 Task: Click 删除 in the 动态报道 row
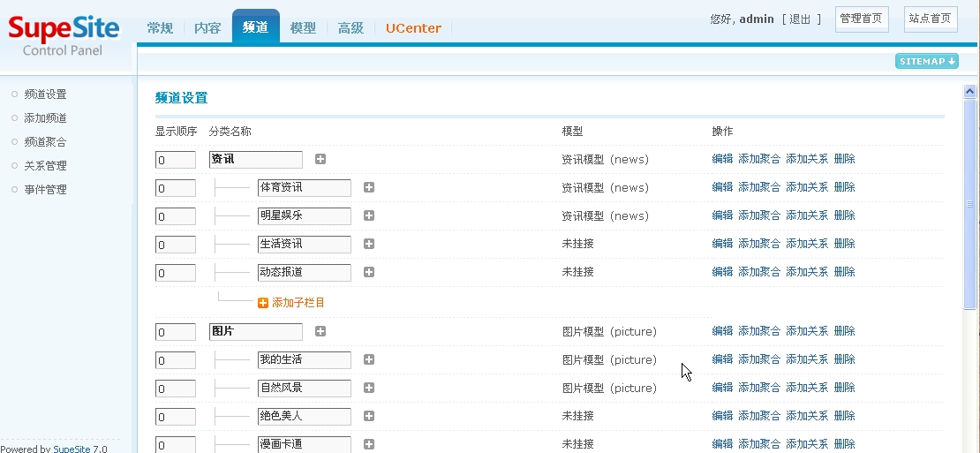coord(844,271)
